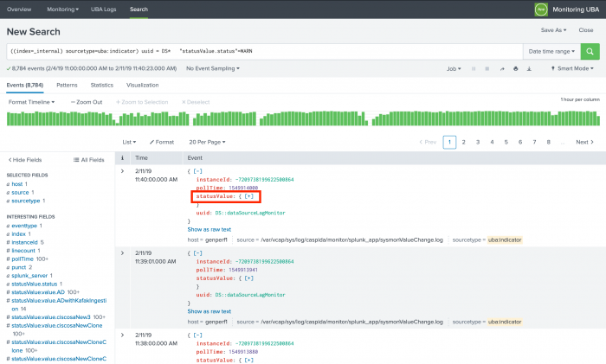Pause the search job
The height and width of the screenshot is (364, 606).
coord(474,68)
